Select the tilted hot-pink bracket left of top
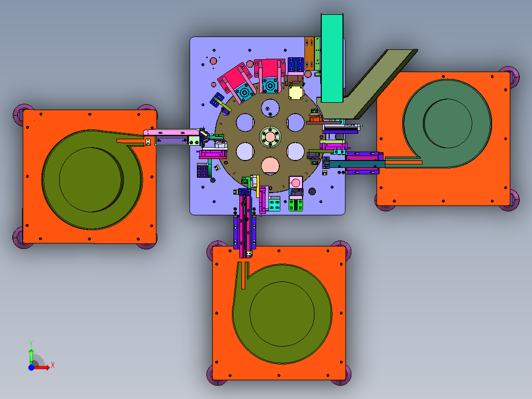Screen dimensions: 532x399 point(234,78)
